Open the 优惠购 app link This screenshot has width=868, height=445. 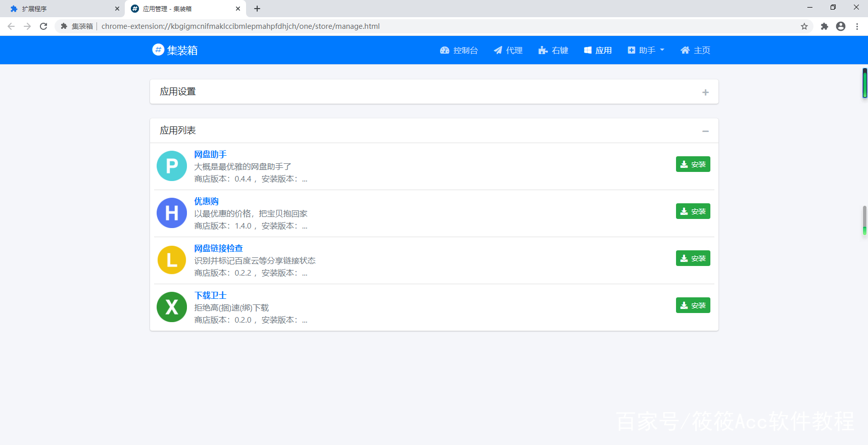click(206, 201)
